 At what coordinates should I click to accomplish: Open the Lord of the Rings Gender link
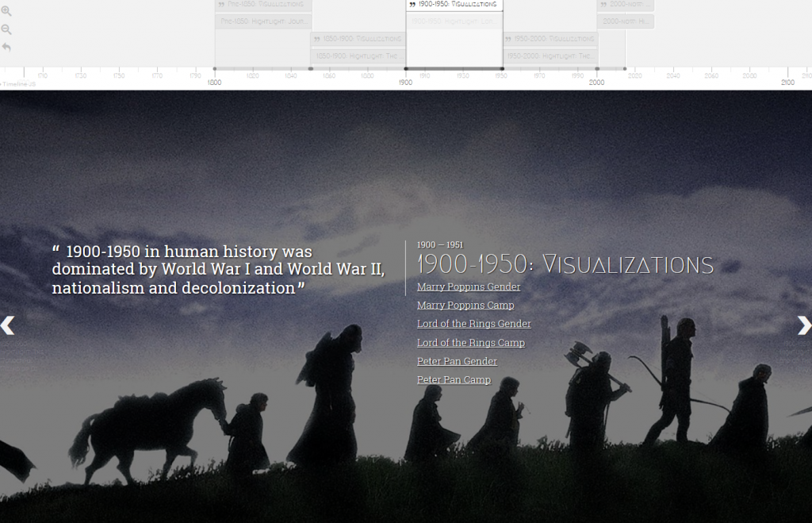click(474, 324)
